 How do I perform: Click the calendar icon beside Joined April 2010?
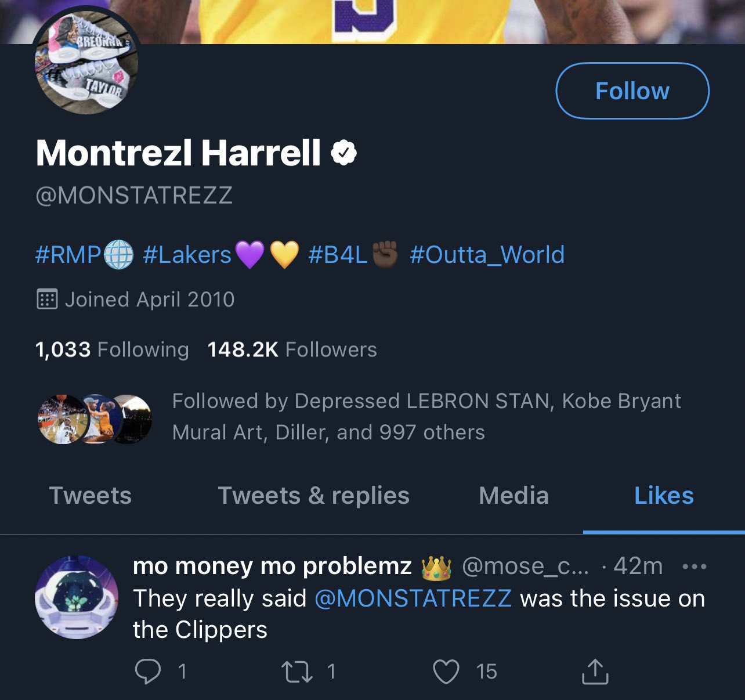47,300
